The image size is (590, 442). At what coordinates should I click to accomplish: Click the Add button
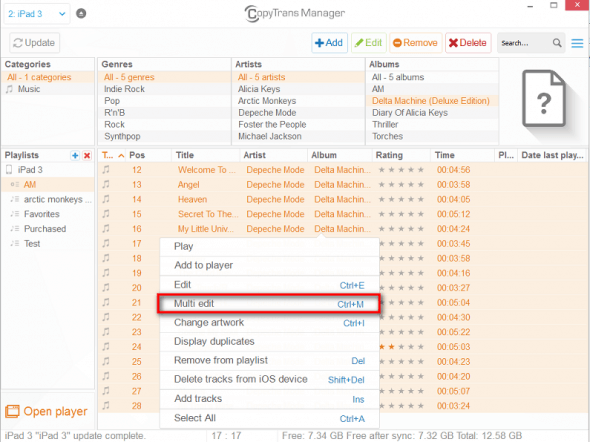pos(329,43)
